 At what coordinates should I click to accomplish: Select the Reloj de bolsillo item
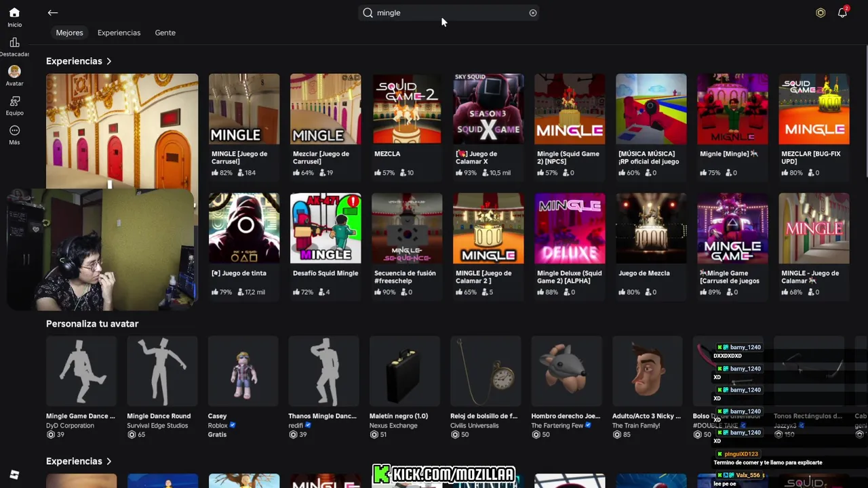486,387
